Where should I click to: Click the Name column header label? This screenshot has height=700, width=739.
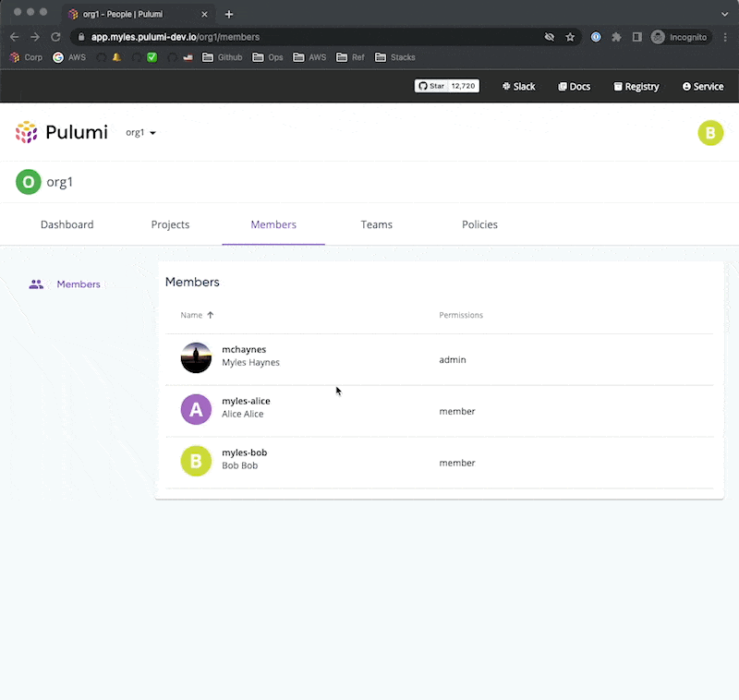[x=191, y=315]
